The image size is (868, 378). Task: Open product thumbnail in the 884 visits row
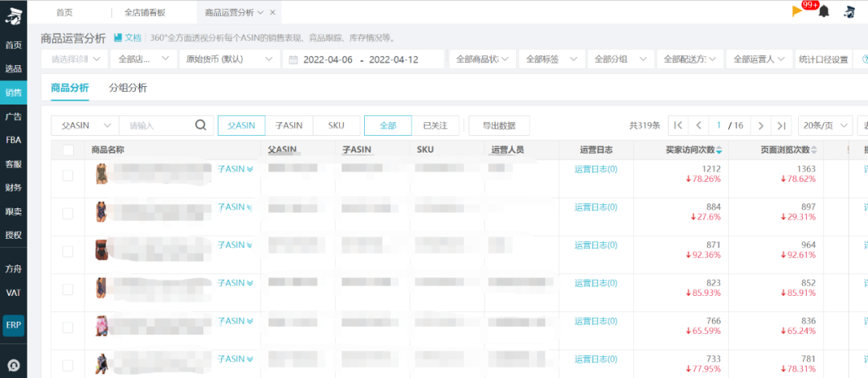pos(100,212)
